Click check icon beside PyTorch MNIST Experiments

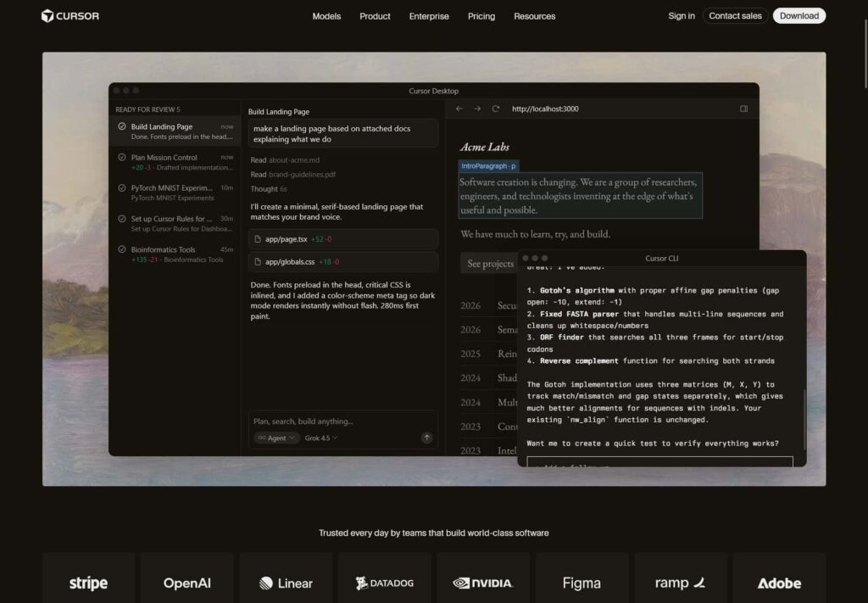point(122,187)
